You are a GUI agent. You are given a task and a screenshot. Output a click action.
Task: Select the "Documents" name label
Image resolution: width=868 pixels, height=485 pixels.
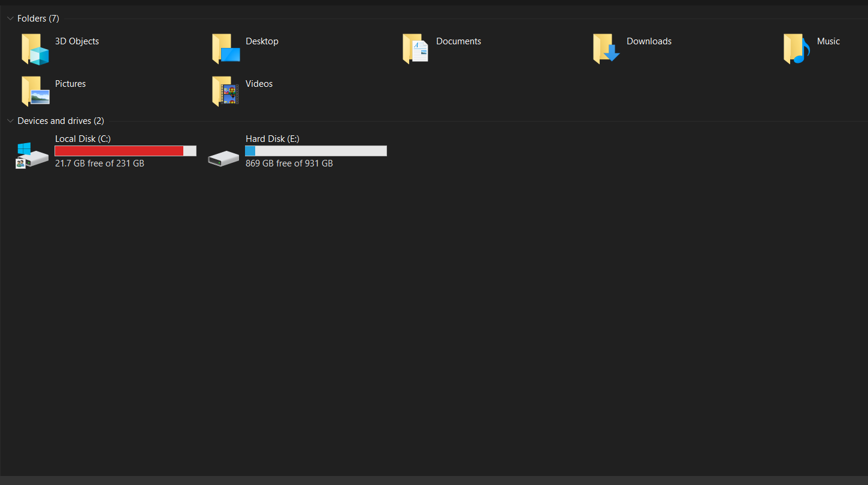point(458,41)
